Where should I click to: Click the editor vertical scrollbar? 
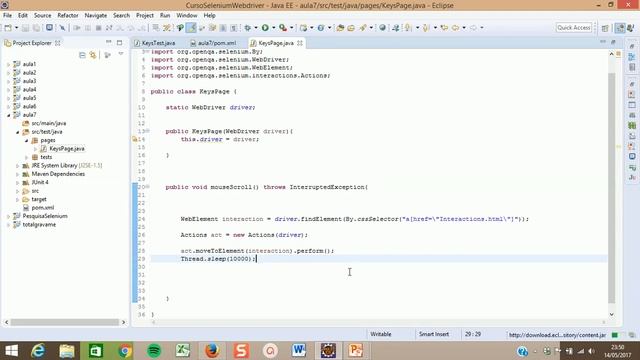coord(611,187)
